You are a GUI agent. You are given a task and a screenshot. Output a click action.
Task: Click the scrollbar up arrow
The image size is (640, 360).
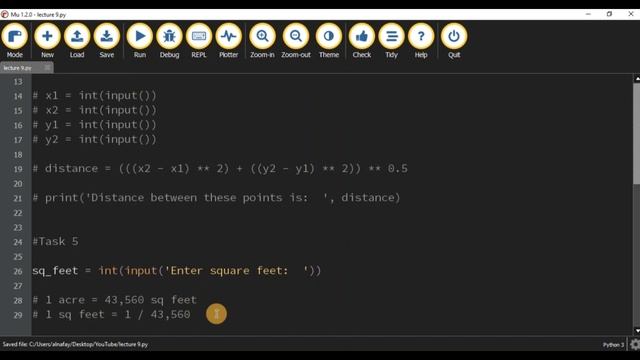pos(637,79)
